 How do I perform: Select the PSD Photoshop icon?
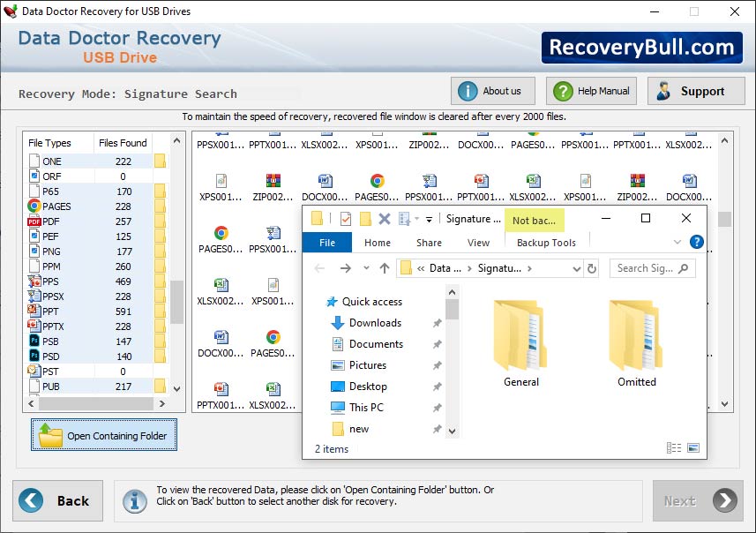pyautogui.click(x=34, y=356)
